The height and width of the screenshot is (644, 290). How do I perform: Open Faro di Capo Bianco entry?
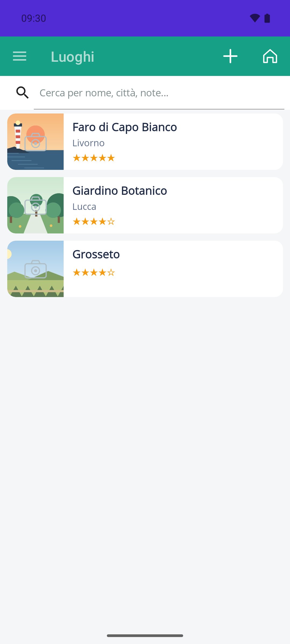(x=145, y=142)
